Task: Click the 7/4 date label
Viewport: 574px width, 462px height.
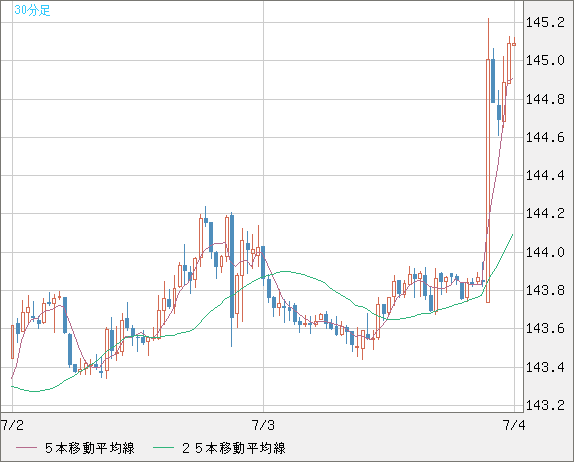Action: [x=514, y=425]
